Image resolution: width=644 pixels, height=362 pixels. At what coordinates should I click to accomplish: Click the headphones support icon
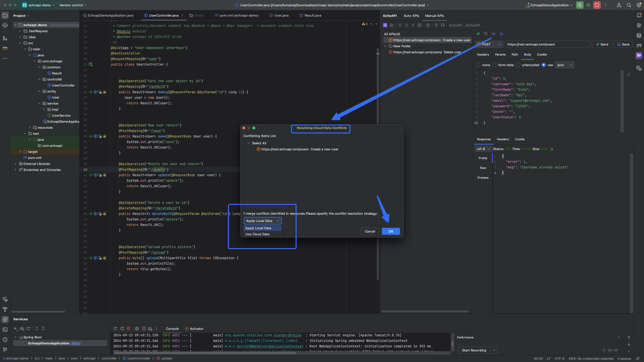click(443, 25)
